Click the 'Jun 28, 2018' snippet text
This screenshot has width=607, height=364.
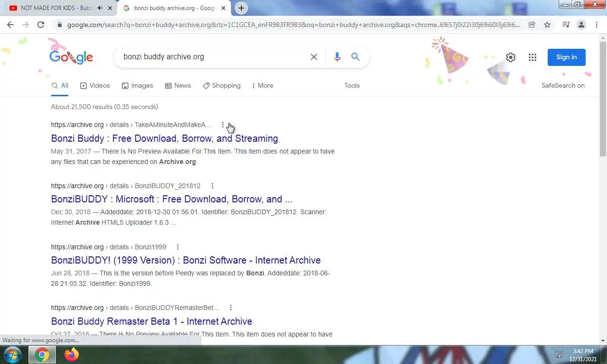pyautogui.click(x=70, y=273)
